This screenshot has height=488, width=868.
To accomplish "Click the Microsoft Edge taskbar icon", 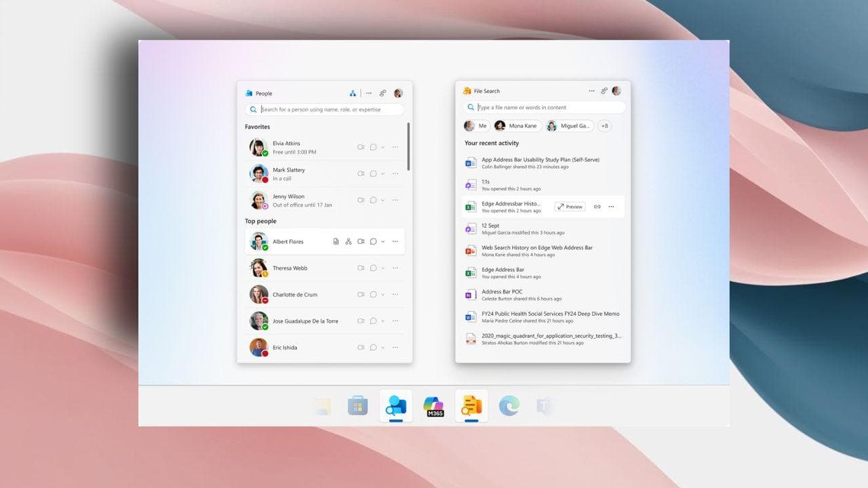I will pyautogui.click(x=509, y=406).
